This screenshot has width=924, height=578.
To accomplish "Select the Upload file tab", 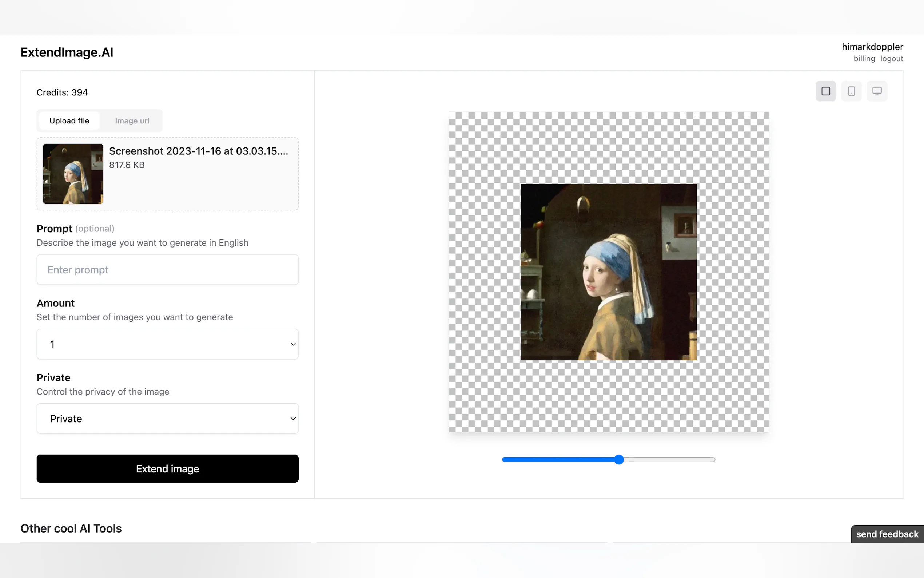I will [x=69, y=120].
